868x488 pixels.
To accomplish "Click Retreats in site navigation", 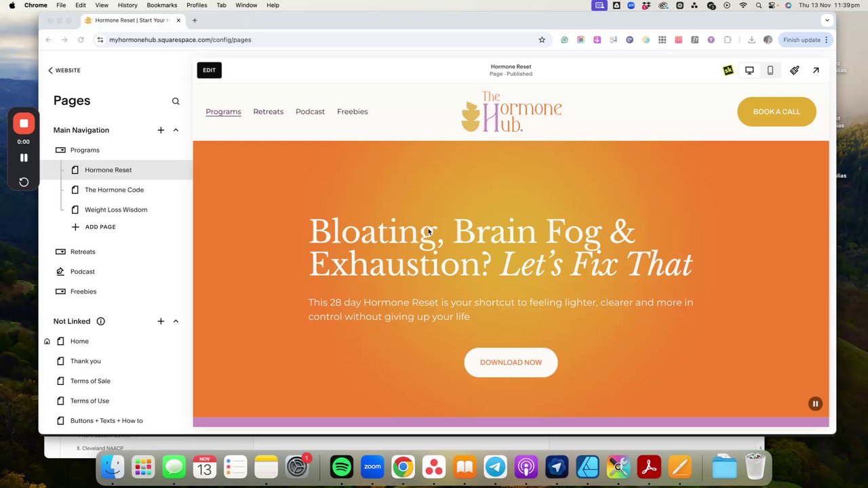I will click(269, 112).
